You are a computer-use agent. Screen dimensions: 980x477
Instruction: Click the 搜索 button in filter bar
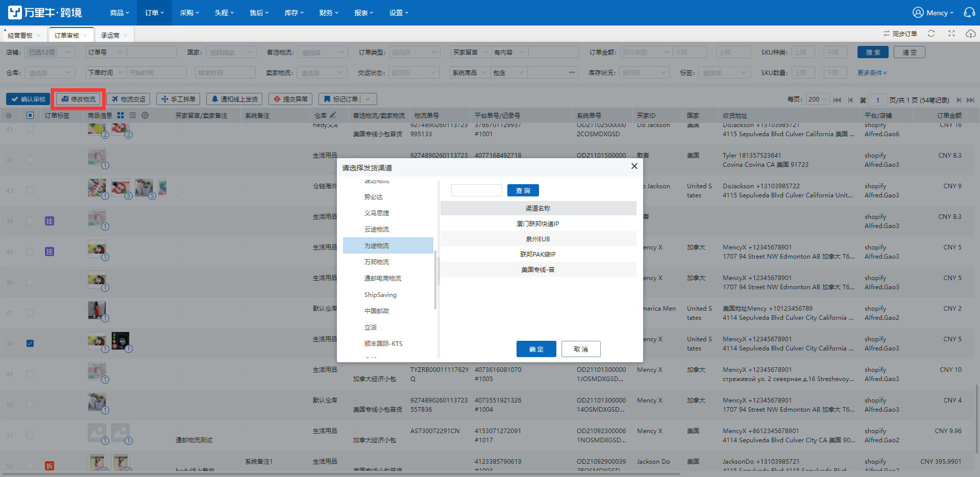click(x=873, y=52)
